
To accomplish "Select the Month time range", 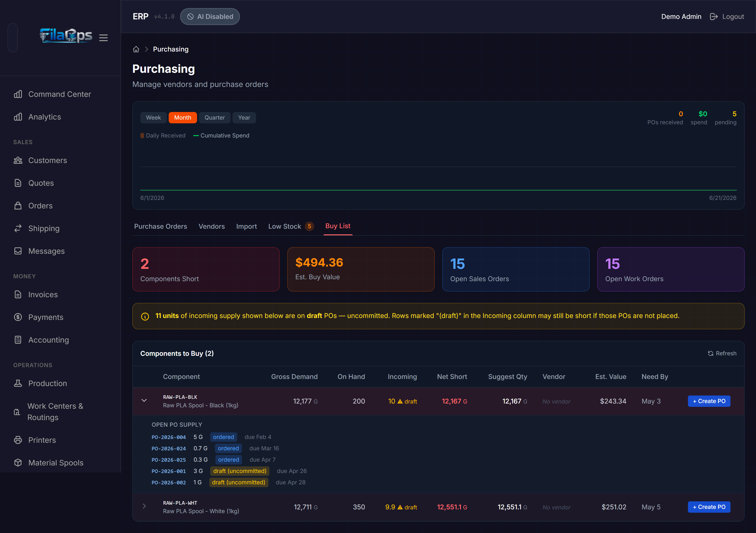I will pyautogui.click(x=183, y=117).
